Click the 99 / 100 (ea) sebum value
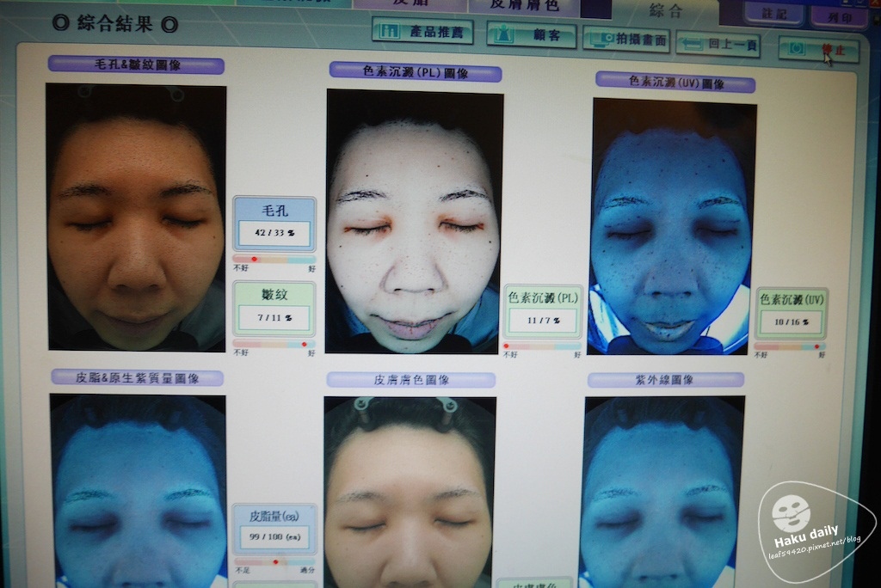 [274, 537]
